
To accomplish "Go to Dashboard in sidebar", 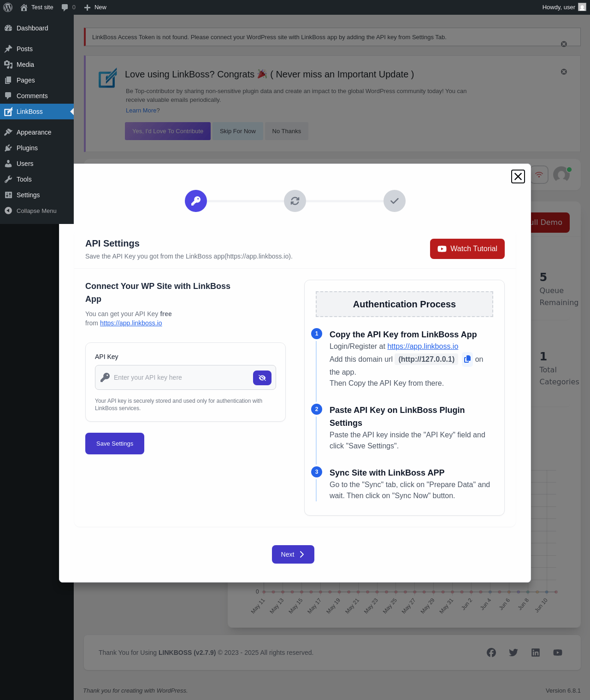I will 37,28.
